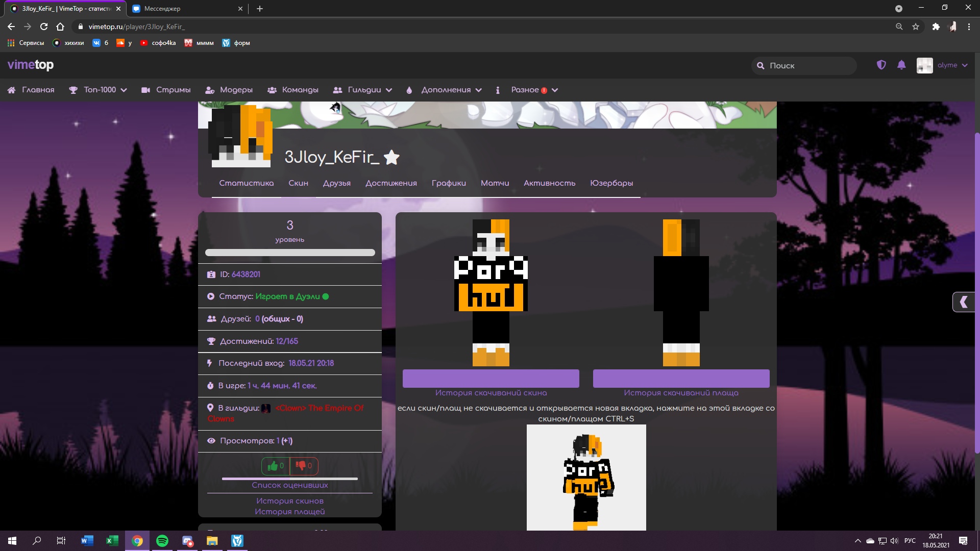Open the Модеры page
Image resolution: width=980 pixels, height=551 pixels.
(229, 90)
